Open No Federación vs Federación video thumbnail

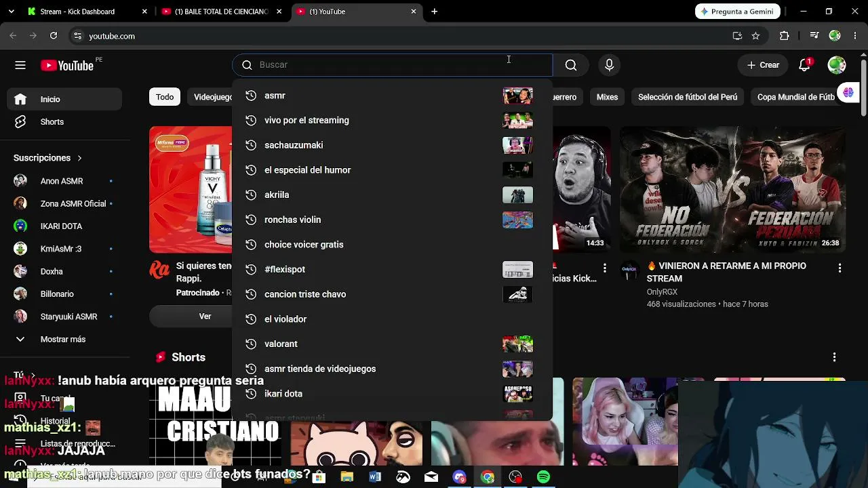732,190
